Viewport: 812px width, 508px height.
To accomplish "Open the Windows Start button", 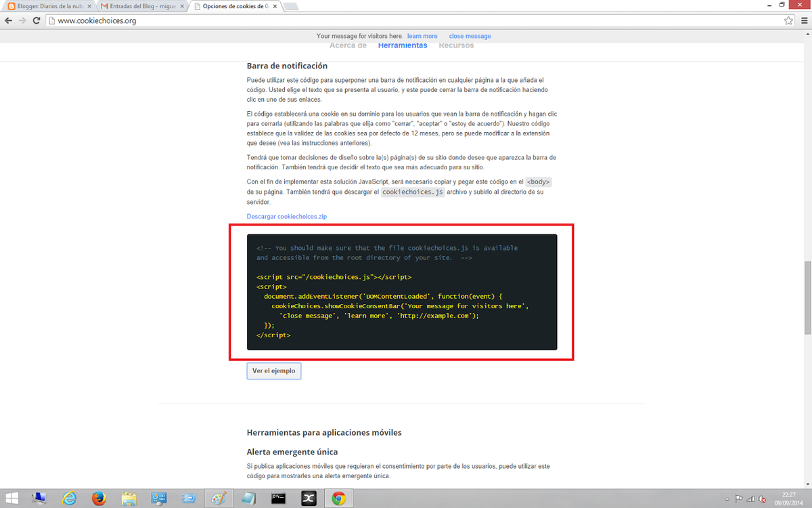I will point(14,499).
